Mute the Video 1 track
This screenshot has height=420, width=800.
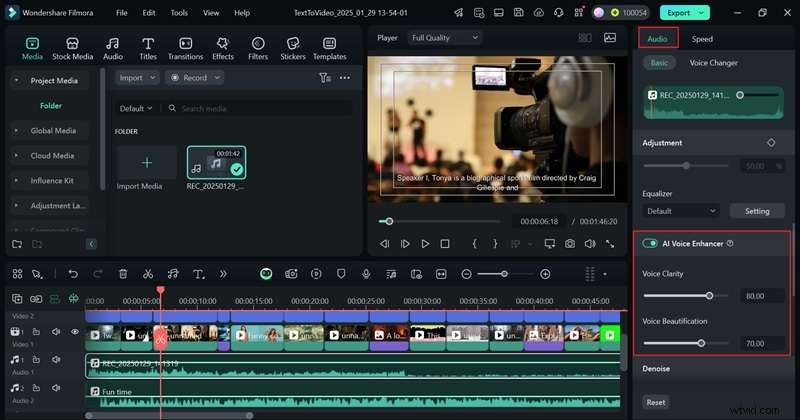(x=56, y=332)
